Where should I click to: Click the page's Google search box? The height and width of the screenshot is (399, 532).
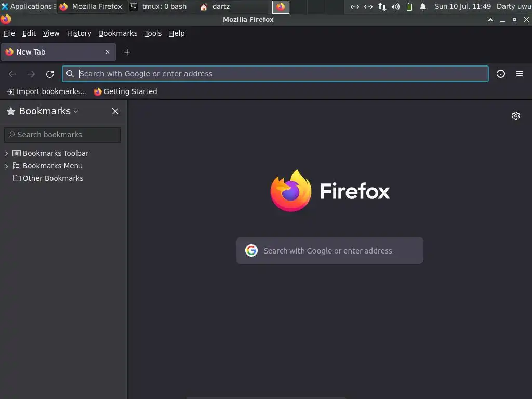pos(330,250)
